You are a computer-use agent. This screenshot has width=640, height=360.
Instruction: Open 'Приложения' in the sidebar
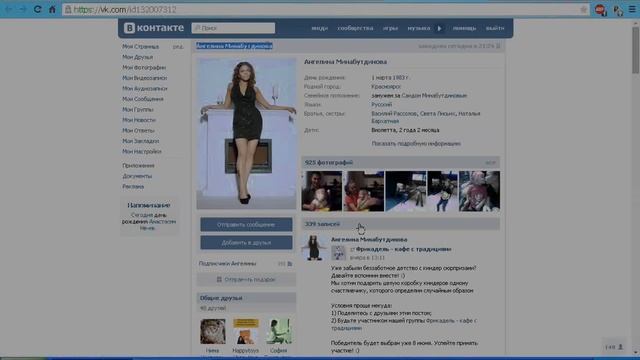point(138,166)
